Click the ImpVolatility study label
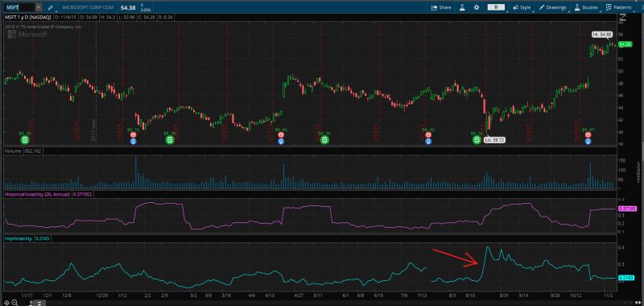644x306 pixels. [18, 238]
